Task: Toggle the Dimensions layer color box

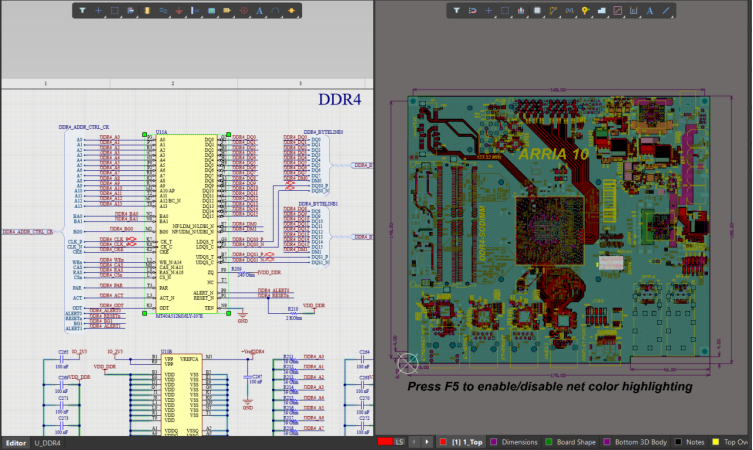Action: click(x=493, y=441)
